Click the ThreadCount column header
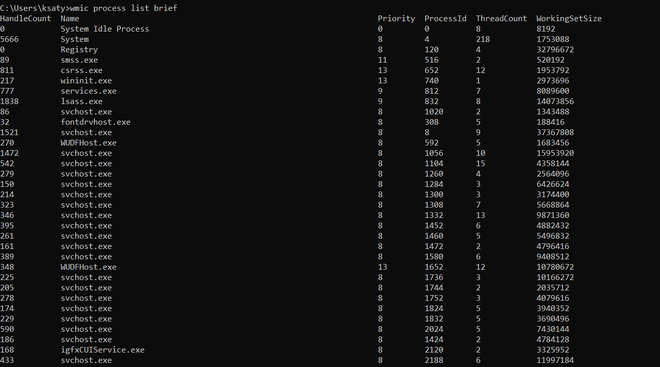 (x=501, y=19)
